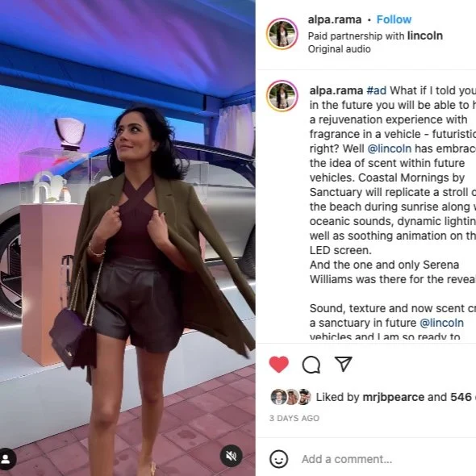
Task: Share post with paper plane icon
Action: 344,364
